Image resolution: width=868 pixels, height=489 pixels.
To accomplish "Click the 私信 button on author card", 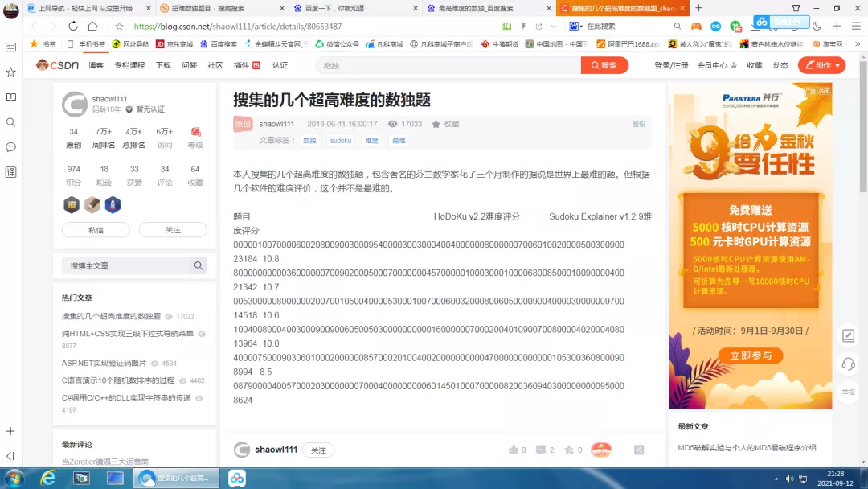I will click(96, 230).
